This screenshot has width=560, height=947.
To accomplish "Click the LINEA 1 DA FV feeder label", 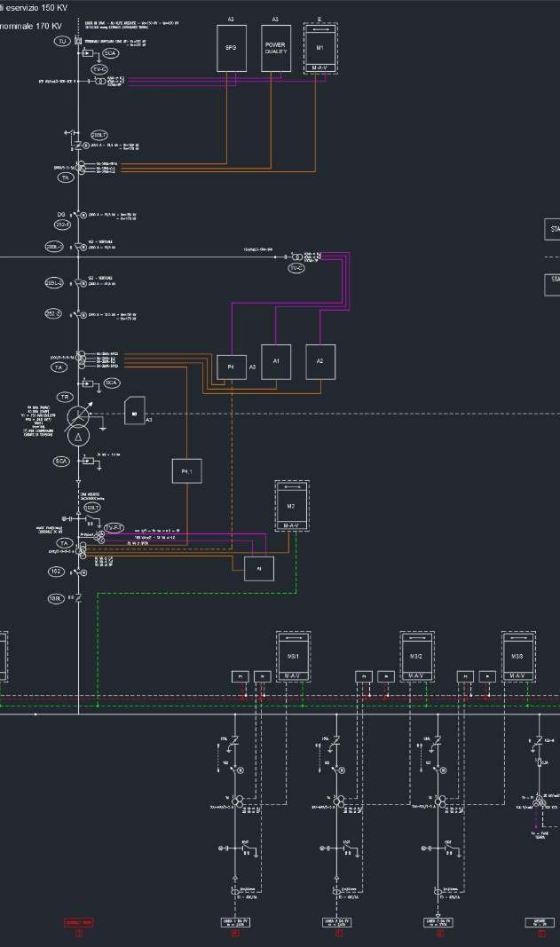I will click(x=235, y=923).
